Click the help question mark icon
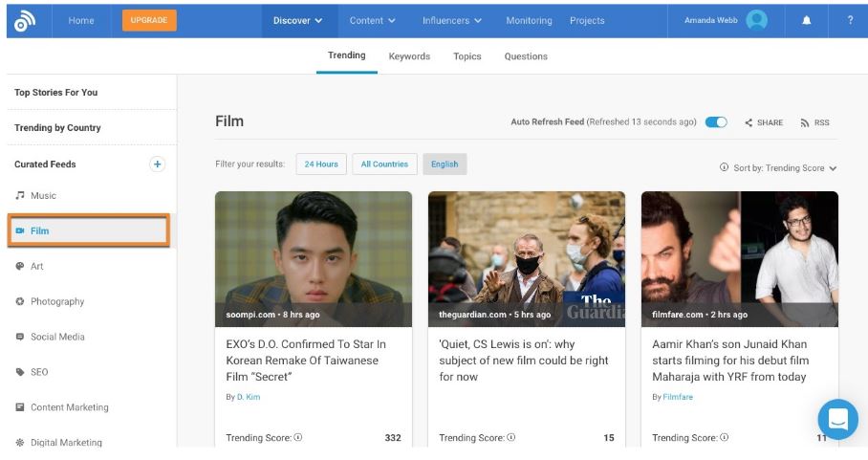This screenshot has width=868, height=460. [850, 20]
